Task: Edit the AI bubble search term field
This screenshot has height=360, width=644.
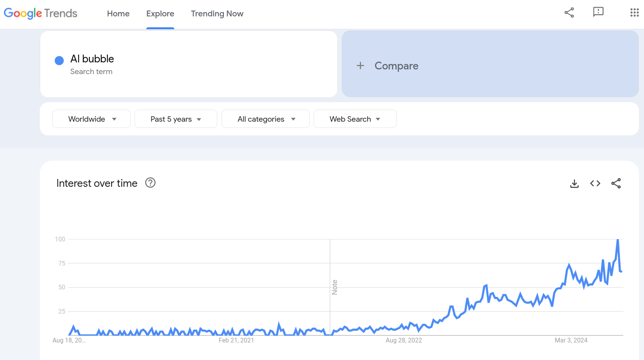Action: [x=92, y=59]
